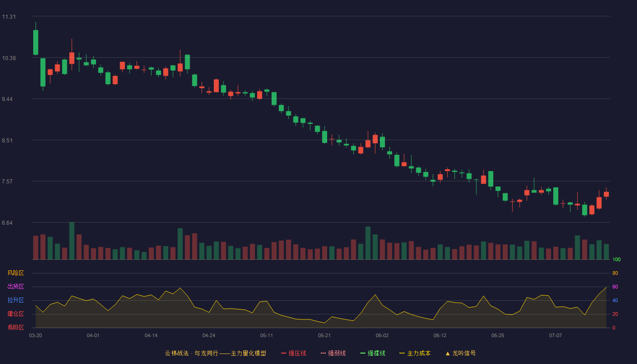Click the 07-07 date axis label
The width and height of the screenshot is (637, 364).
coord(556,335)
